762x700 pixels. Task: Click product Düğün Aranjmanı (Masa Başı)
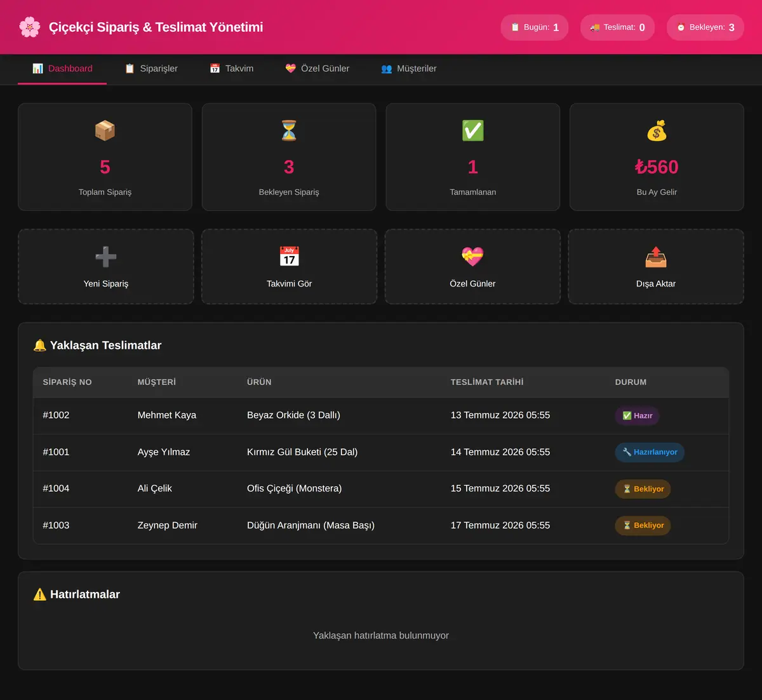(311, 525)
